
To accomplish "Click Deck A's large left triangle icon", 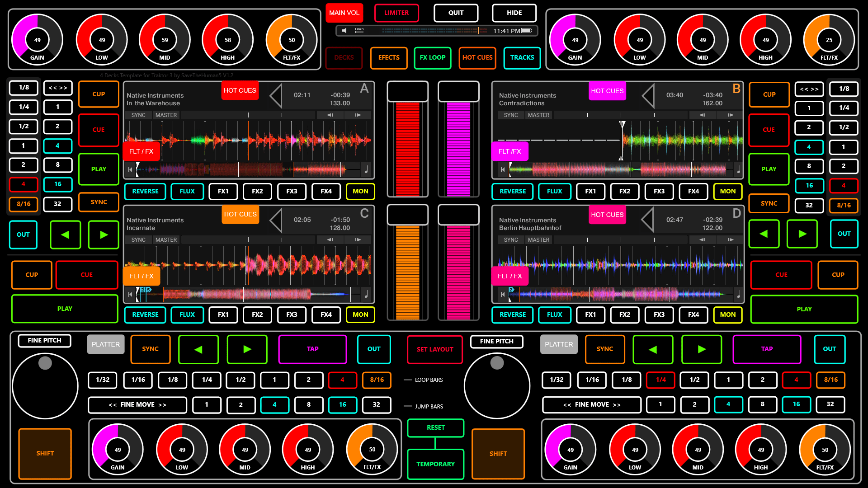I will [x=275, y=96].
